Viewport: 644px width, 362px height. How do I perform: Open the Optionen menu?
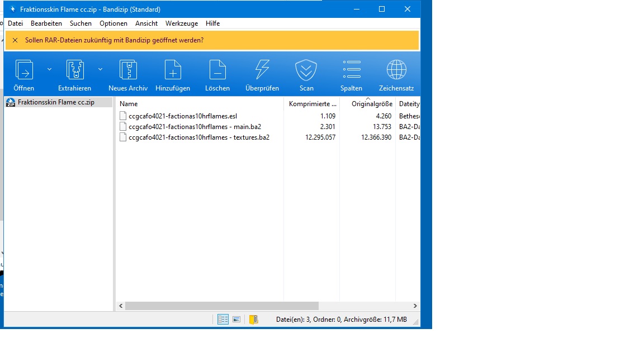(113, 23)
